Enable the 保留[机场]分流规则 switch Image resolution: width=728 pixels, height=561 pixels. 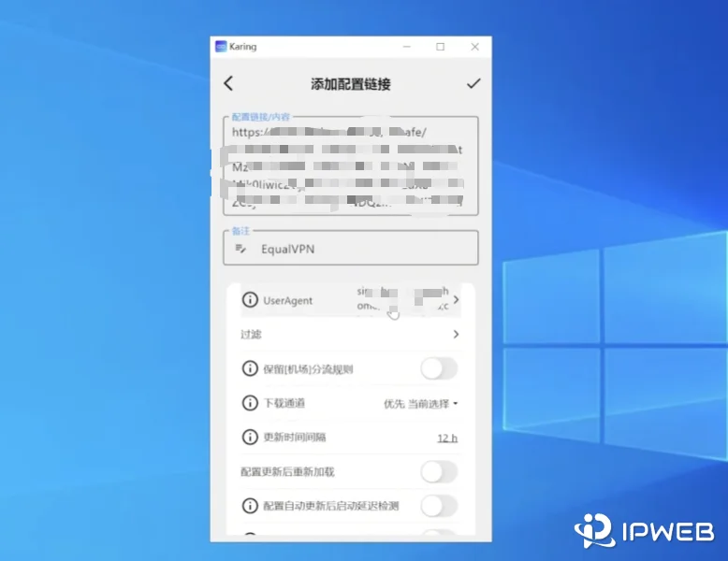tap(438, 368)
